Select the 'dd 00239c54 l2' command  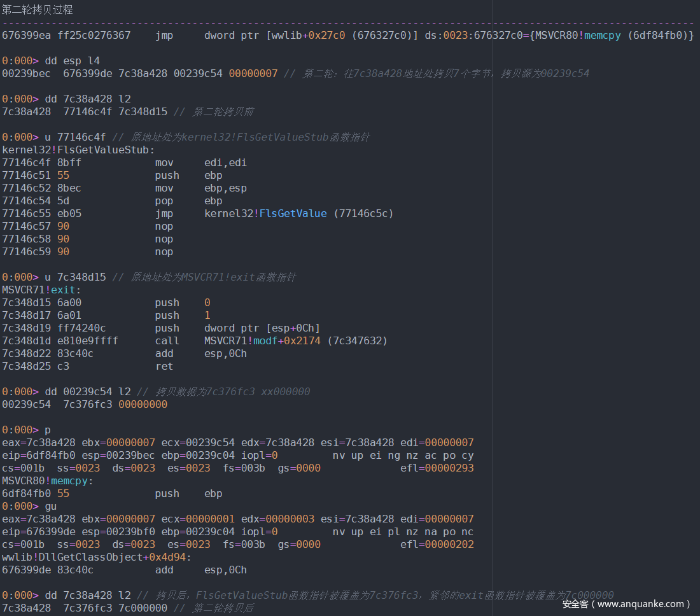[x=87, y=392]
